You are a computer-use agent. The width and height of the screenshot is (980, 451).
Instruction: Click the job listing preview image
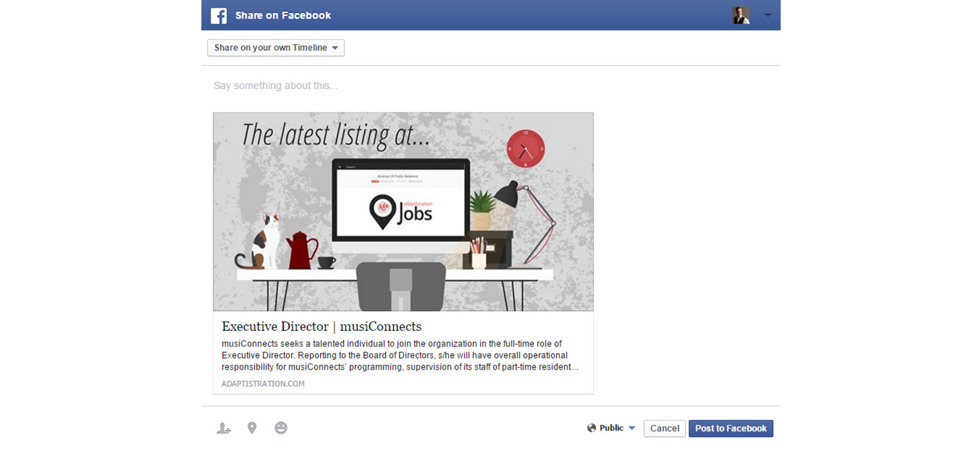point(403,212)
